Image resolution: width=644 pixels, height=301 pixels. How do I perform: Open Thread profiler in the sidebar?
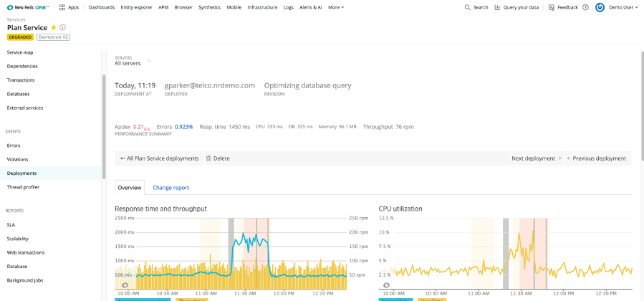coord(23,187)
